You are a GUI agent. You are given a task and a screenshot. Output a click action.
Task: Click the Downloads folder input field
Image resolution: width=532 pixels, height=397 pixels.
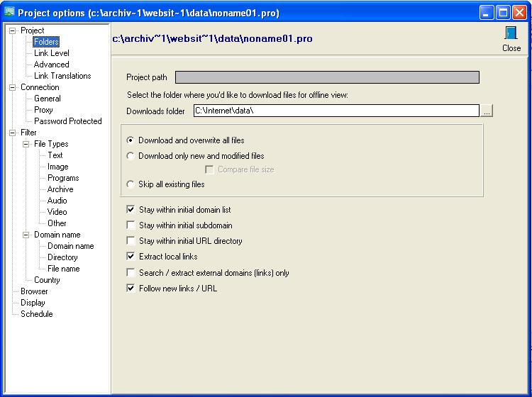coord(336,111)
